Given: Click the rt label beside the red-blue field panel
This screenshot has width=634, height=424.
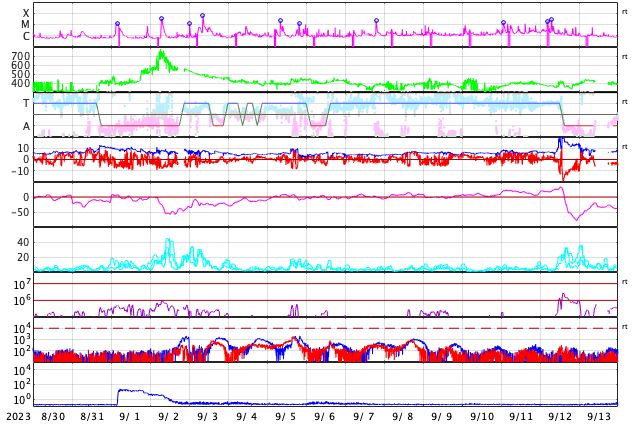Looking at the screenshot, I should coord(625,147).
